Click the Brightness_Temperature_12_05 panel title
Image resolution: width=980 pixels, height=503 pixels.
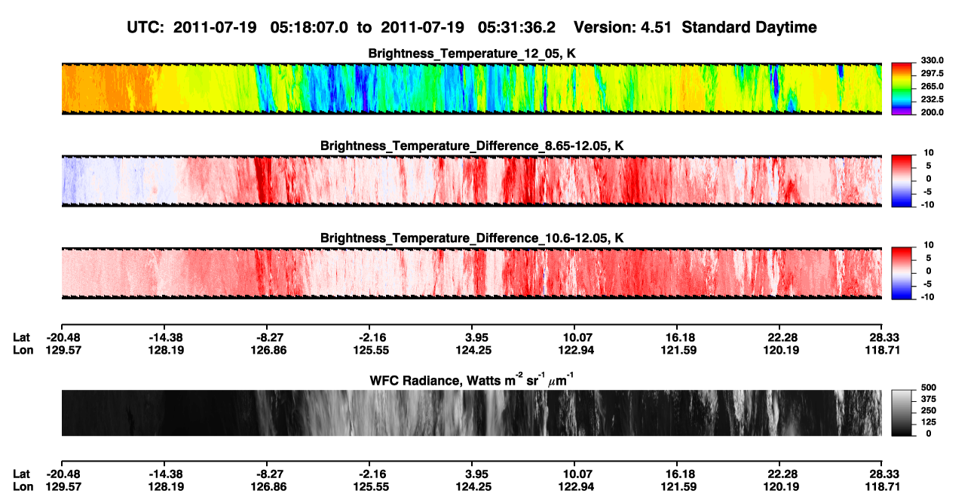click(x=472, y=54)
